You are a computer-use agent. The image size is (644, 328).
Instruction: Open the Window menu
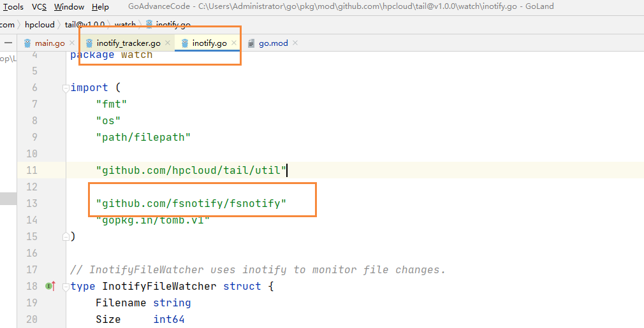tap(69, 7)
